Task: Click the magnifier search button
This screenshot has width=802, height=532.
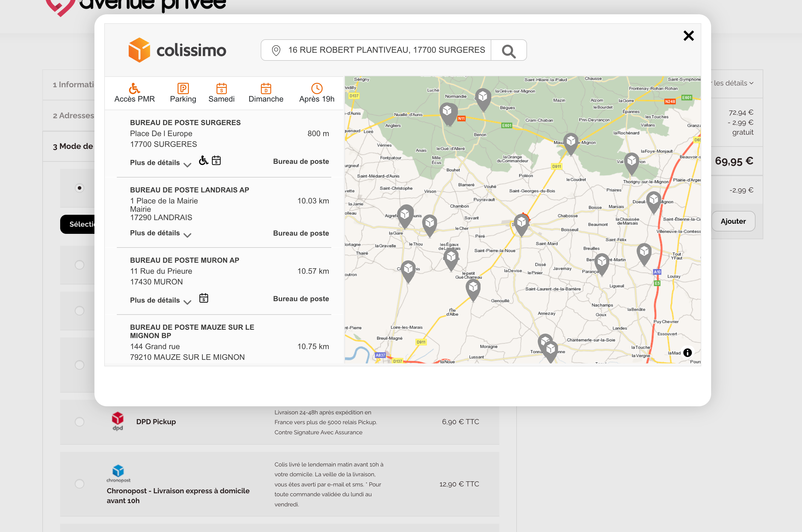Action: [509, 50]
